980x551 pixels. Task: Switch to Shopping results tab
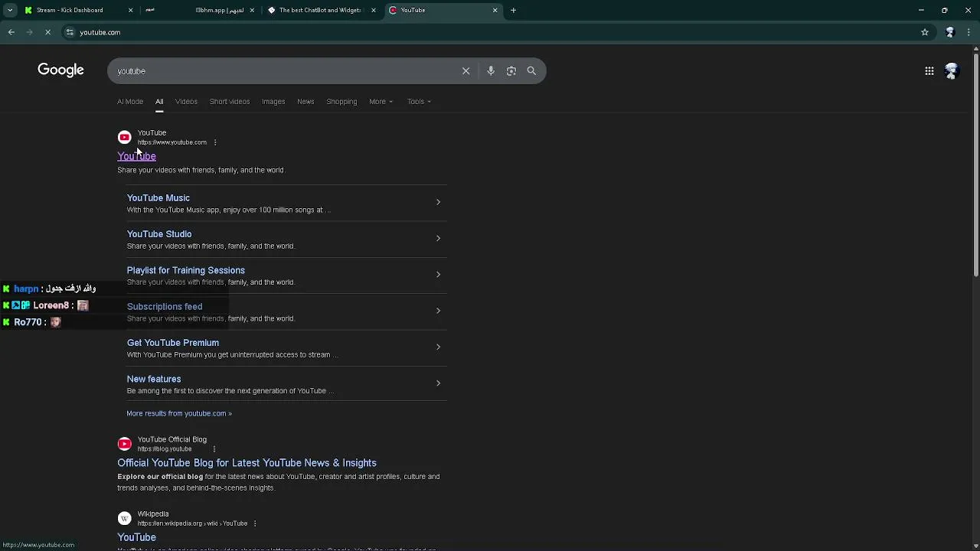click(341, 101)
